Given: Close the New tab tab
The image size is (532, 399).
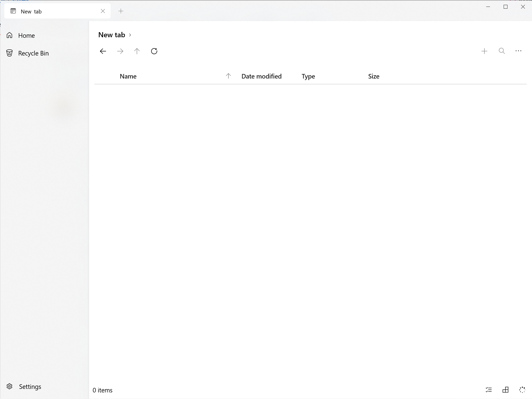Looking at the screenshot, I should point(103,11).
